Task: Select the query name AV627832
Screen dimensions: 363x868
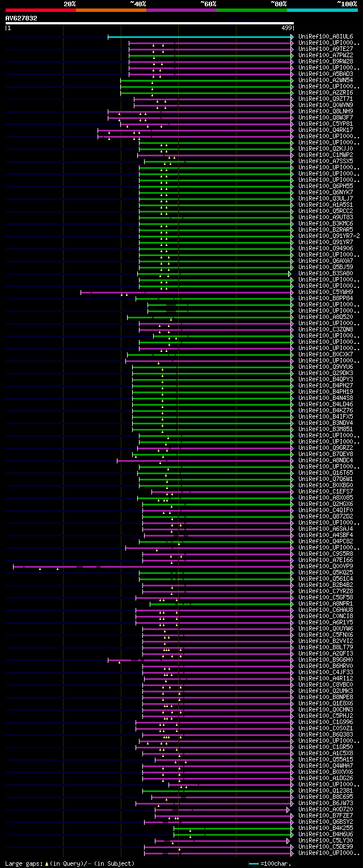Action: click(22, 18)
